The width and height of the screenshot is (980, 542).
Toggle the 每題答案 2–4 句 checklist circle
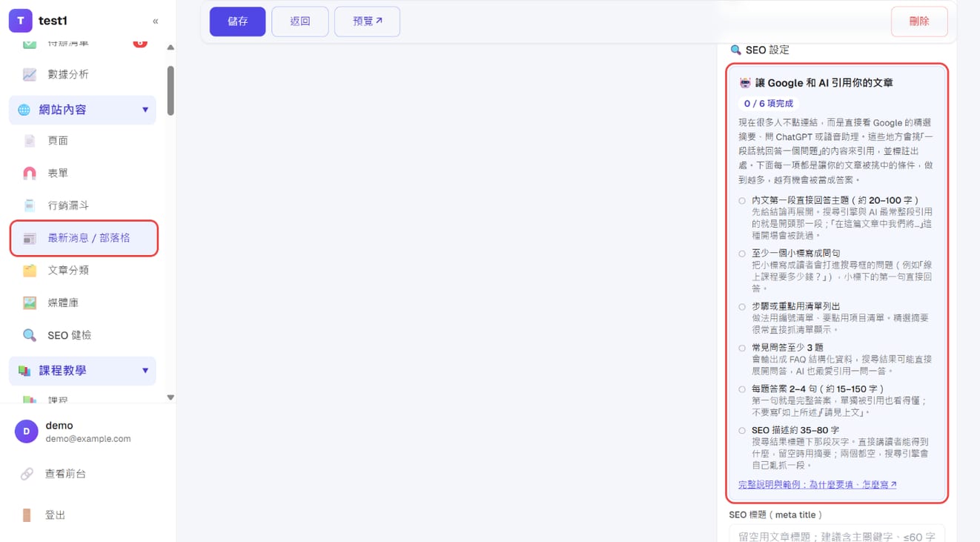pyautogui.click(x=742, y=389)
